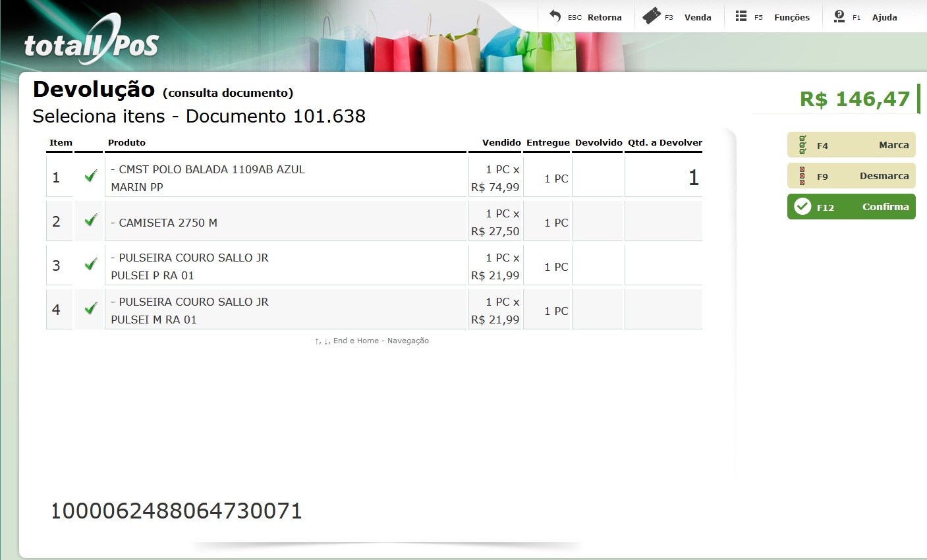Image resolution: width=927 pixels, height=560 pixels.
Task: Toggle checkmark for PULSEIRA PULSEI M RA 01
Action: pyautogui.click(x=91, y=308)
